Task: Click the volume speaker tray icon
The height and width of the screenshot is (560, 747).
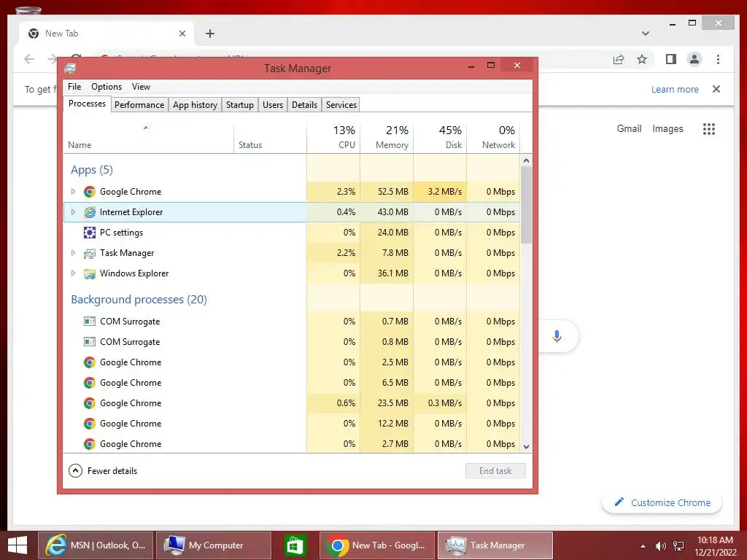Action: click(660, 545)
